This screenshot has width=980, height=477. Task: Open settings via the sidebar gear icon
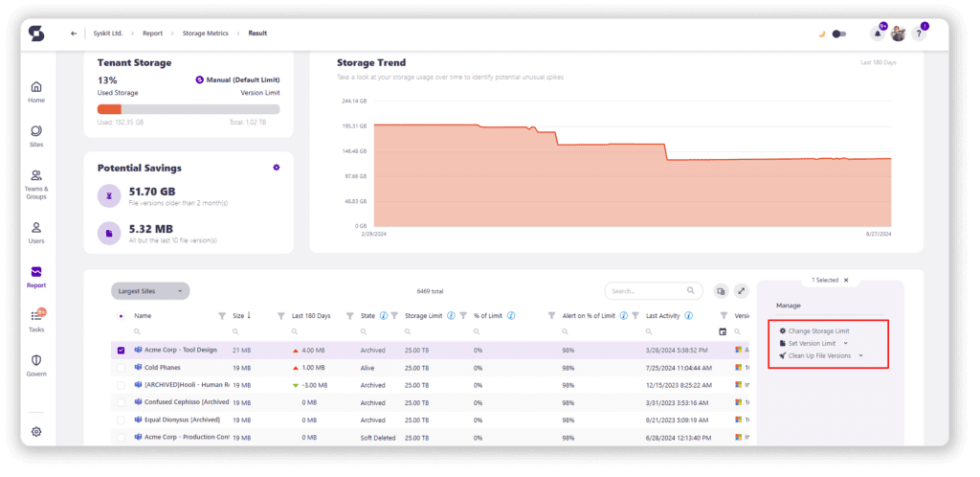[36, 431]
